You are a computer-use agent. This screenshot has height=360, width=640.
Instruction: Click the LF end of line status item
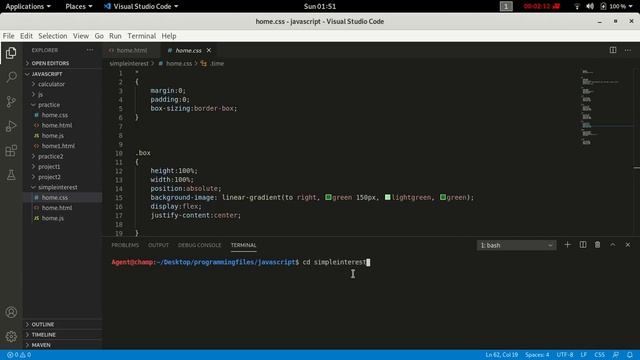(584, 355)
